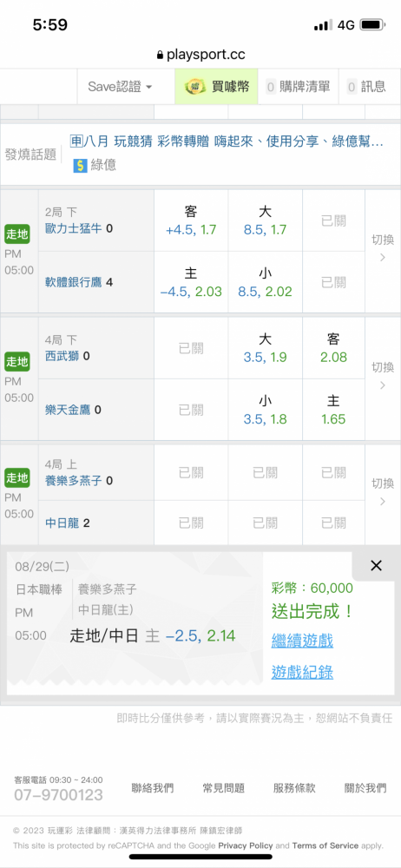Tap the 走地 badge of 歐力士猛牛 game
The image size is (401, 868).
pyautogui.click(x=17, y=234)
